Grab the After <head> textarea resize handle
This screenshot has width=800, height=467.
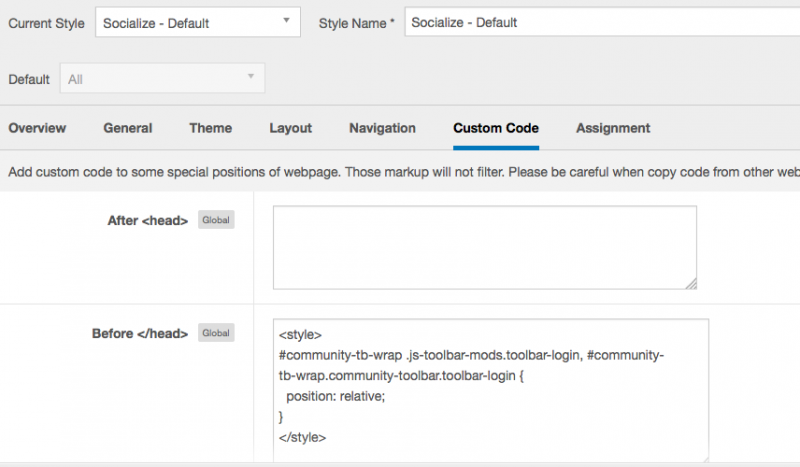click(x=691, y=284)
